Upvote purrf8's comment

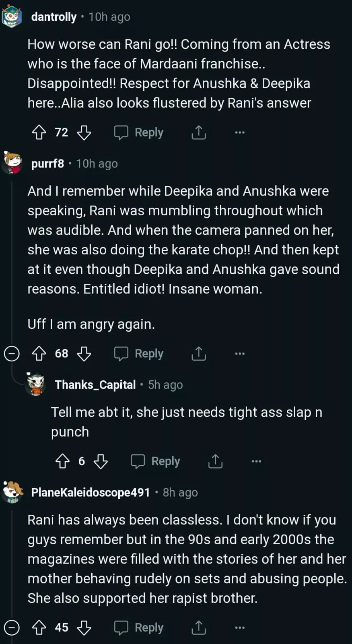pyautogui.click(x=39, y=354)
